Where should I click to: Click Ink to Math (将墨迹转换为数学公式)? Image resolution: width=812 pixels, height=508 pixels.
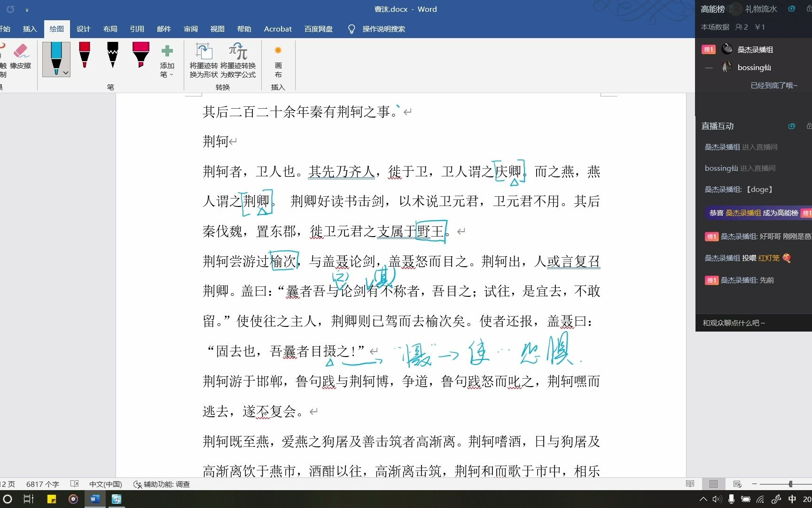point(238,61)
